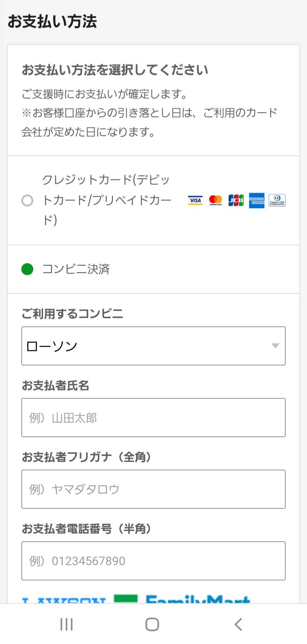Focus the お支払者電話番号 phone field
307x644 pixels.
[153, 561]
